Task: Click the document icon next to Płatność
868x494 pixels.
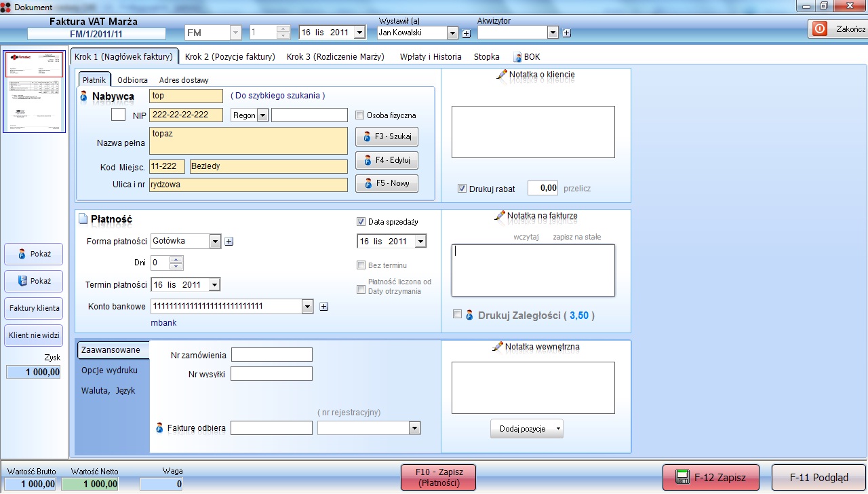Action: pos(83,218)
